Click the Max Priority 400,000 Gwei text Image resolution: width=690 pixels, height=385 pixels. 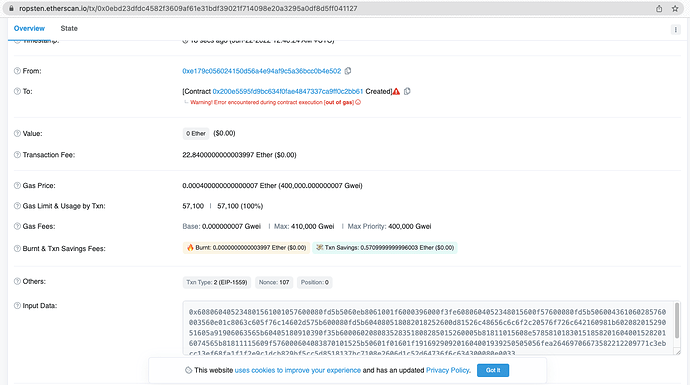point(389,227)
